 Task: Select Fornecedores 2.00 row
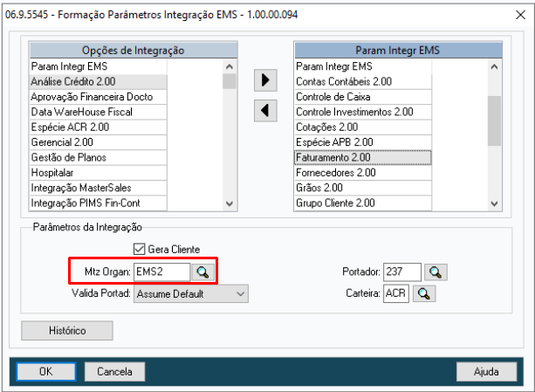pos(363,173)
